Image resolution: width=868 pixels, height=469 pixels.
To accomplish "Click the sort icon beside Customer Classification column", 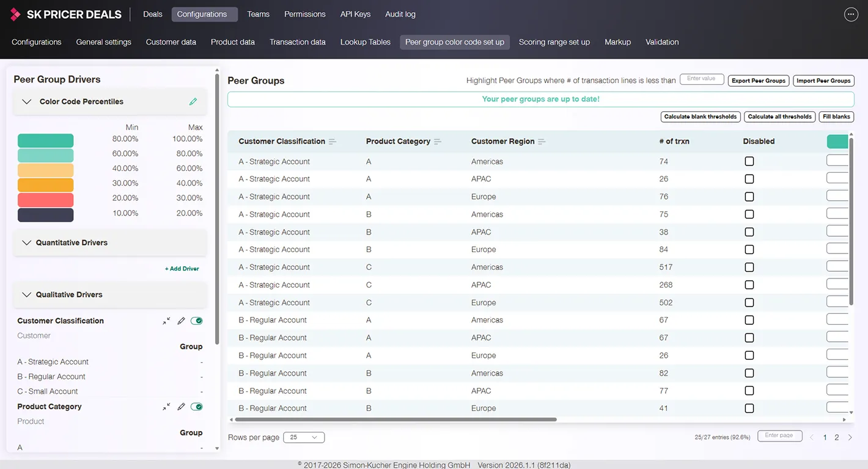I will pyautogui.click(x=333, y=142).
